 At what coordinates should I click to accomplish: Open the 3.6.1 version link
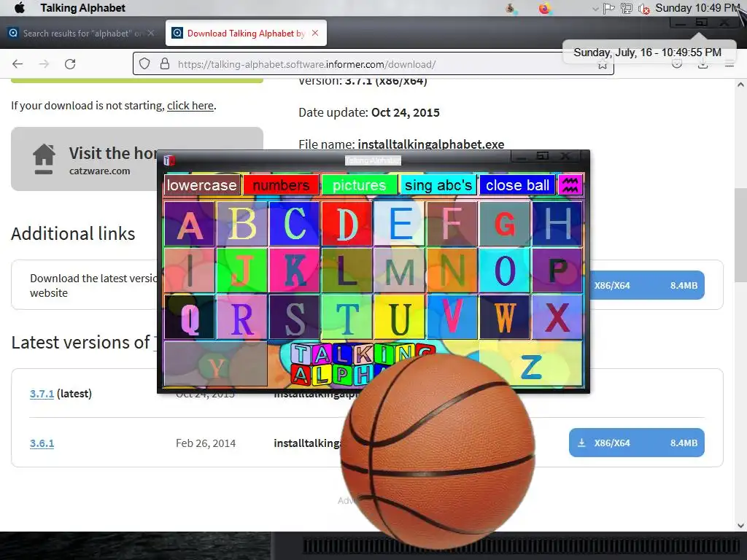42,443
